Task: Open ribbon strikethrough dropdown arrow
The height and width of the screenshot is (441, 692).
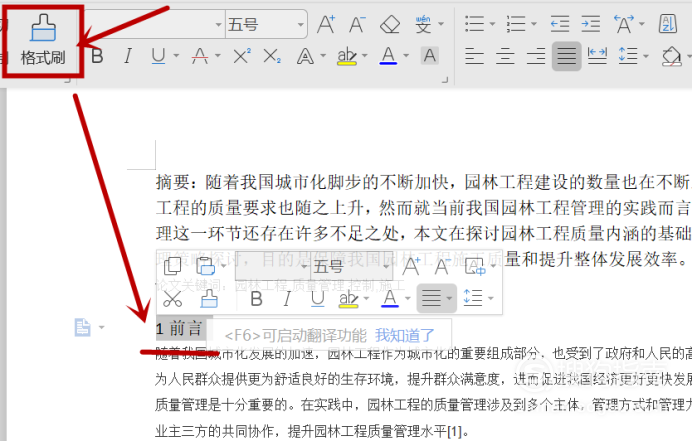Action: point(218,56)
